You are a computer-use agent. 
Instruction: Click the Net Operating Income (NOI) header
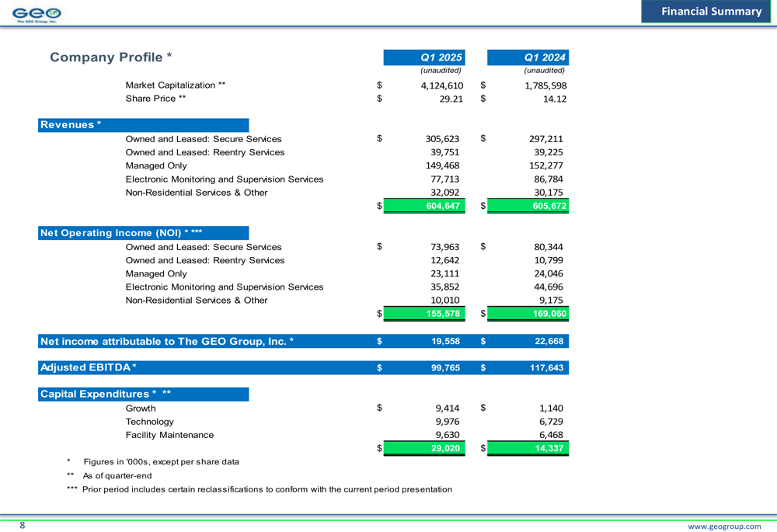143,233
